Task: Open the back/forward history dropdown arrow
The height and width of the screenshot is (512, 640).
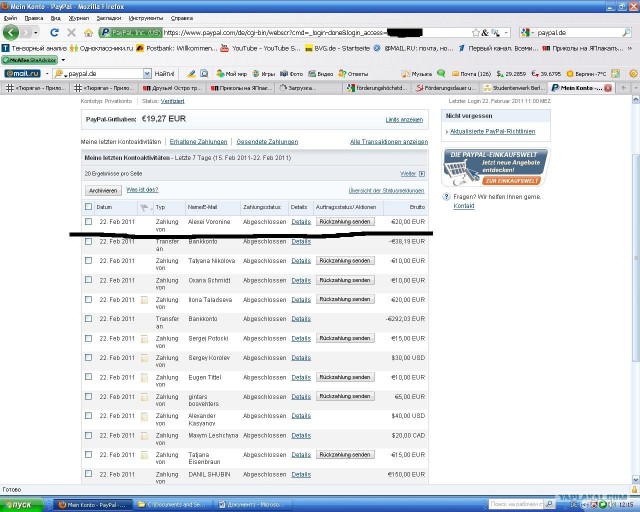Action: [36, 33]
